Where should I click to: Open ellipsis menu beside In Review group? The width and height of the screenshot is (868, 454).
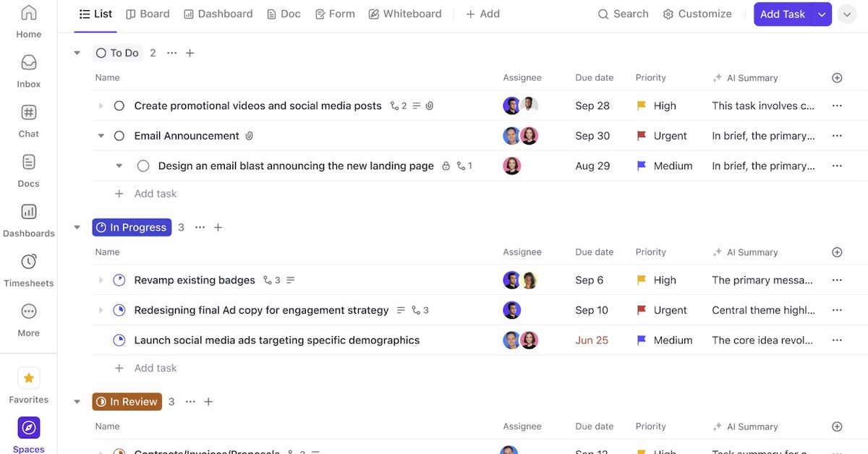pos(190,401)
